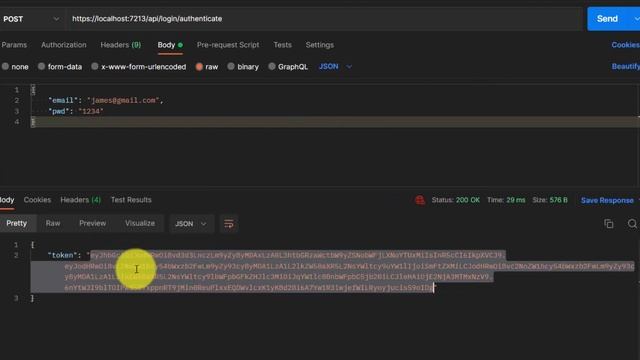Click the email line in request body
The image size is (640, 360).
click(106, 100)
